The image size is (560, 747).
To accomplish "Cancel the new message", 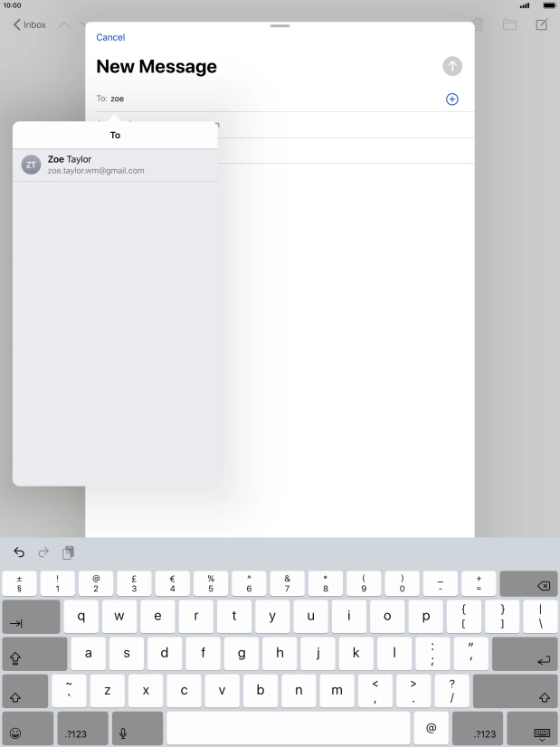I will (x=110, y=37).
